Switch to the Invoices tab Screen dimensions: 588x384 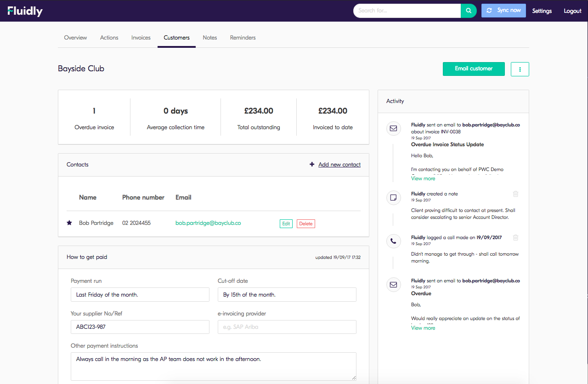coord(141,38)
